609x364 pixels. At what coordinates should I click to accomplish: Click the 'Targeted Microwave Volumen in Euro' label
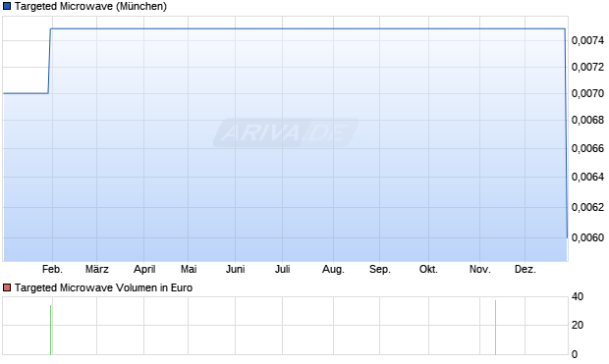103,287
